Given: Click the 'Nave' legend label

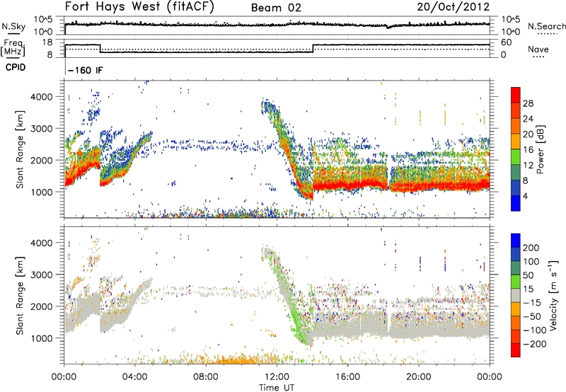Looking at the screenshot, I should (x=538, y=49).
